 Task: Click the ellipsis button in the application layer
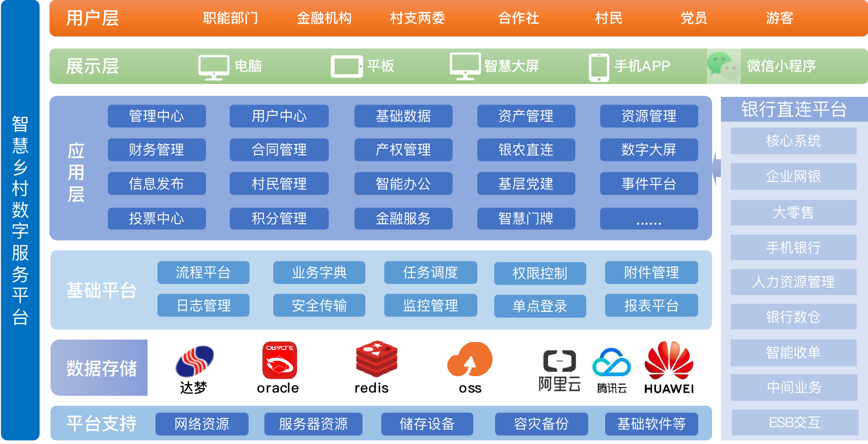(649, 218)
